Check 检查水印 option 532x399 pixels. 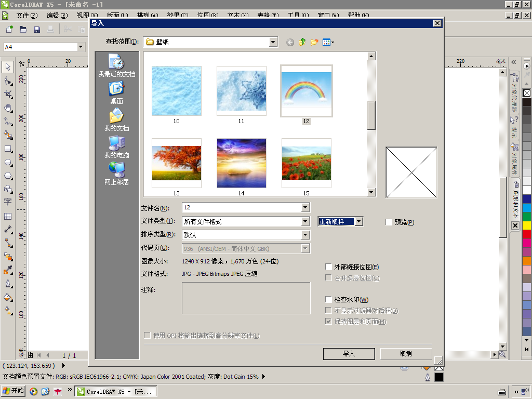click(328, 299)
